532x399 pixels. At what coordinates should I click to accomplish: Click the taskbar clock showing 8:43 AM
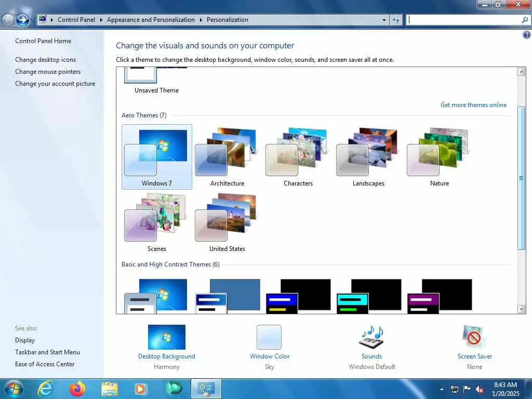pos(505,389)
